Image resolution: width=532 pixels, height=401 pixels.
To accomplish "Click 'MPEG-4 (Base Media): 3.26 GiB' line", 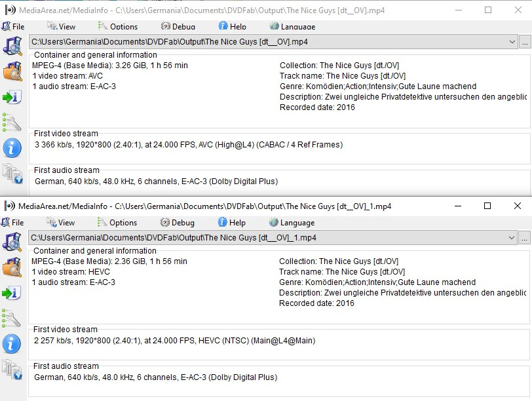I will [110, 66].
